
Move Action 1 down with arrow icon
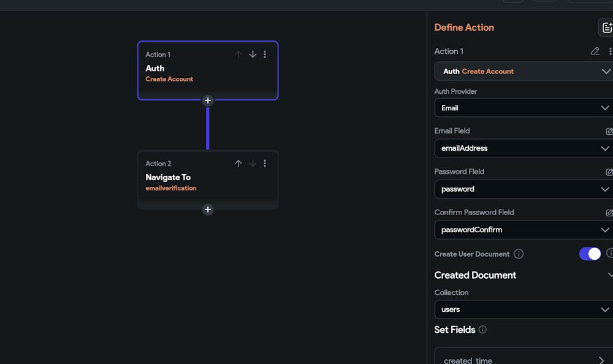click(x=253, y=55)
